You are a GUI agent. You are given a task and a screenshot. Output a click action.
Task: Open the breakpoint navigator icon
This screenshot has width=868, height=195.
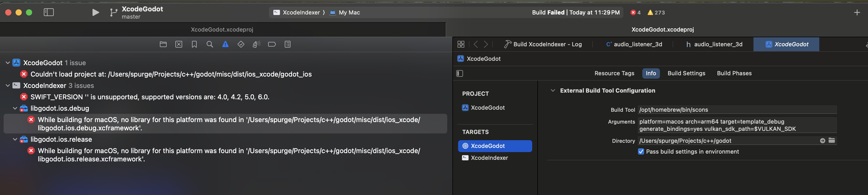tap(272, 44)
